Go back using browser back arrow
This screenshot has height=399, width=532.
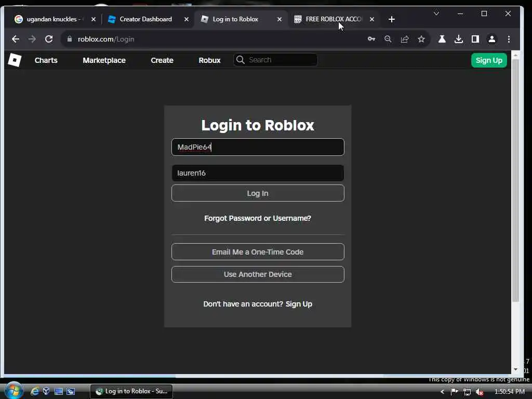[16, 39]
